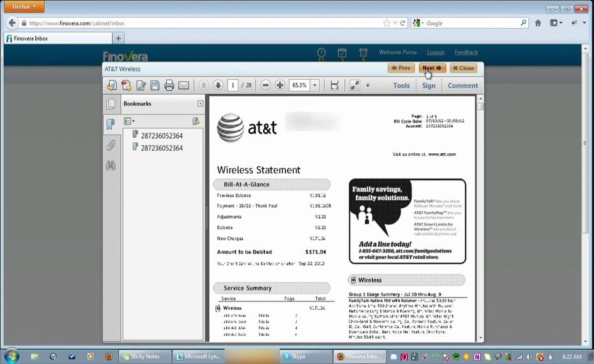Open a new browser tab
594x364 pixels.
(118, 38)
